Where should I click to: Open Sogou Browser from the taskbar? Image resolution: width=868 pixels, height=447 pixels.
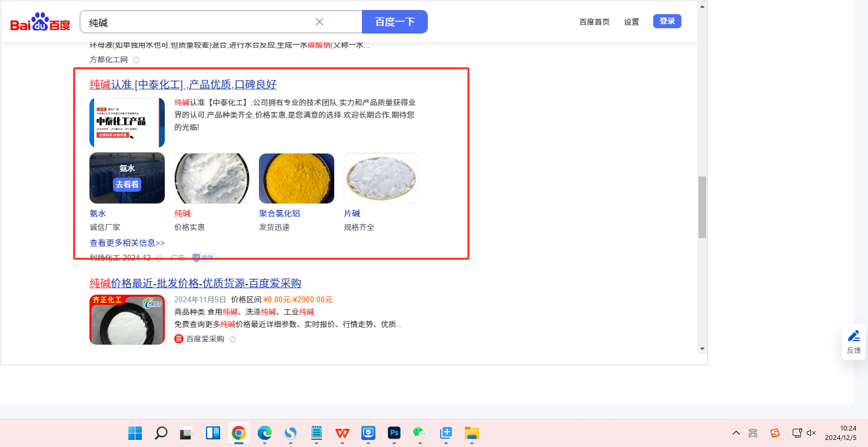click(x=291, y=433)
